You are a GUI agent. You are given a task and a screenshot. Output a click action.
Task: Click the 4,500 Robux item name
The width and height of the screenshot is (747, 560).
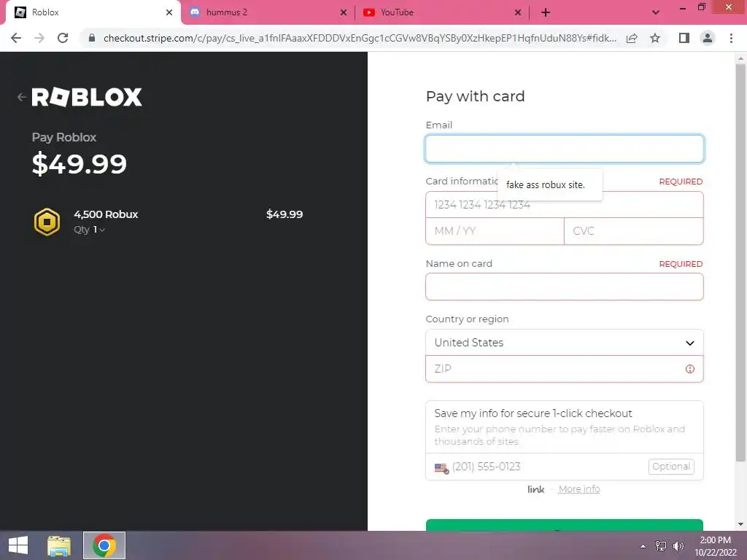click(106, 214)
